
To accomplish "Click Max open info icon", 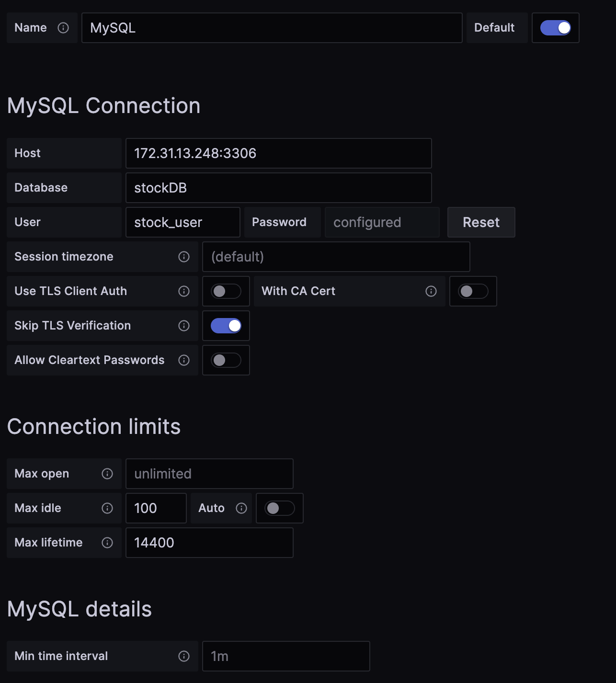I will pos(107,474).
